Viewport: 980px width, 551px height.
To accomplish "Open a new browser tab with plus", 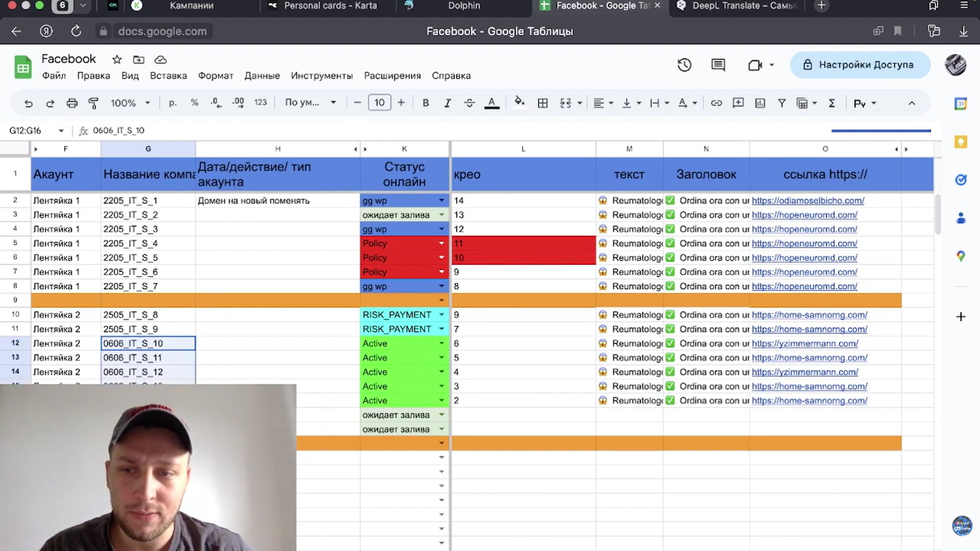I will (821, 6).
